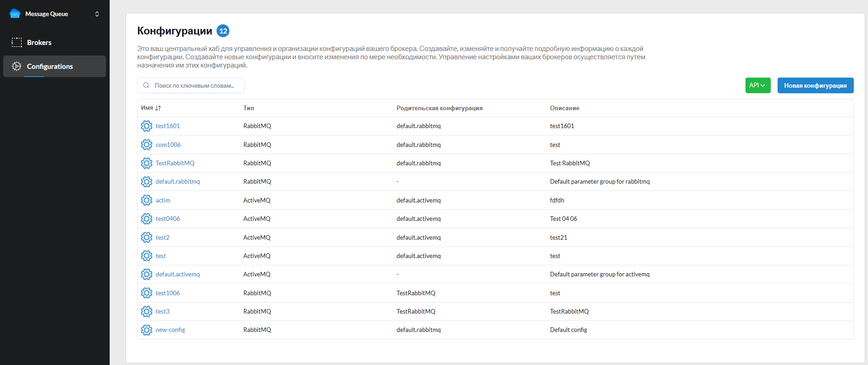Viewport: 868px width, 365px height.
Task: Click the Configurations gear icon in sidebar
Action: 17,66
